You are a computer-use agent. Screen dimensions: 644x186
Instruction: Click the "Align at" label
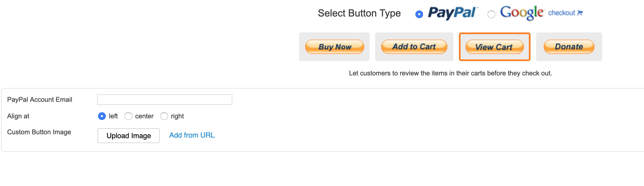(x=18, y=116)
